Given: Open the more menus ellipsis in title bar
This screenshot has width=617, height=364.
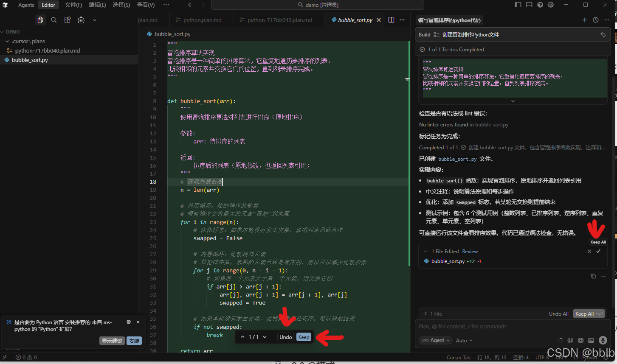Looking at the screenshot, I should [166, 5].
